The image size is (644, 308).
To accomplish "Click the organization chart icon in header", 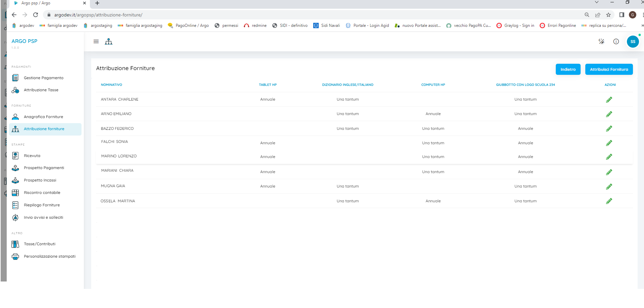I will click(109, 42).
